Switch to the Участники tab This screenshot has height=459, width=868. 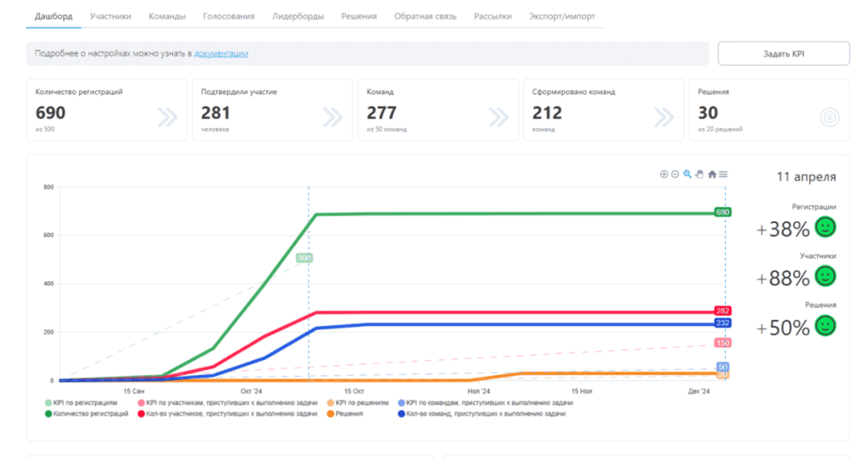(110, 16)
